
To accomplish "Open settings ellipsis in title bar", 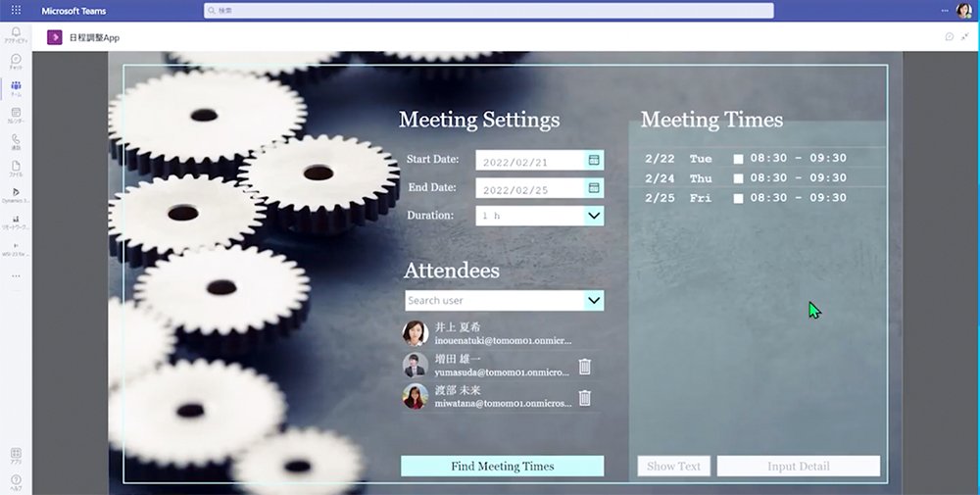I will click(x=945, y=10).
